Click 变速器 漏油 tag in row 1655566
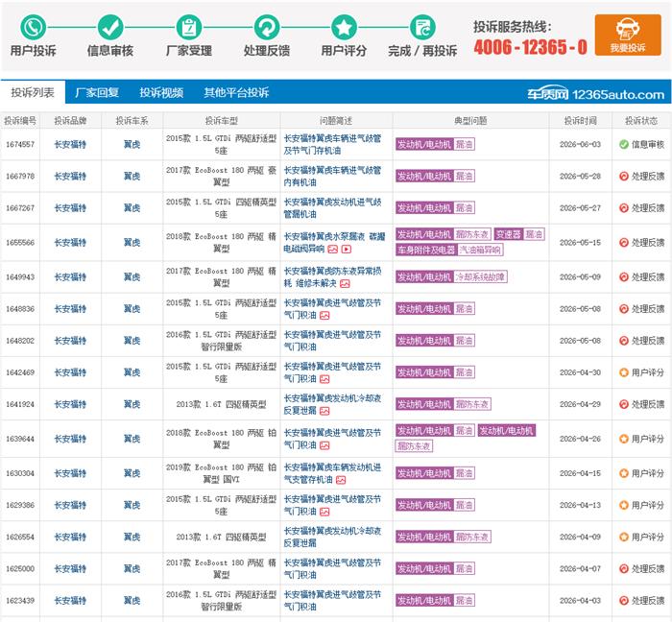The height and width of the screenshot is (622, 672). coord(519,234)
